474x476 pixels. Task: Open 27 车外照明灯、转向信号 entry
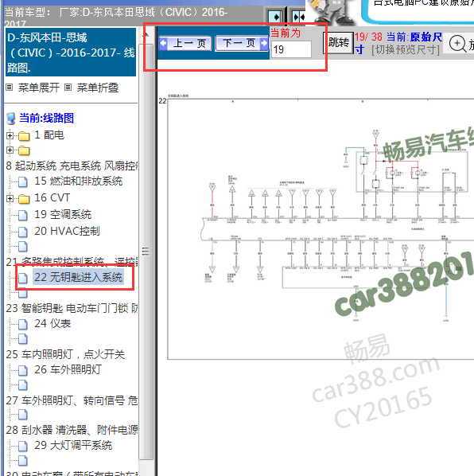pos(72,400)
